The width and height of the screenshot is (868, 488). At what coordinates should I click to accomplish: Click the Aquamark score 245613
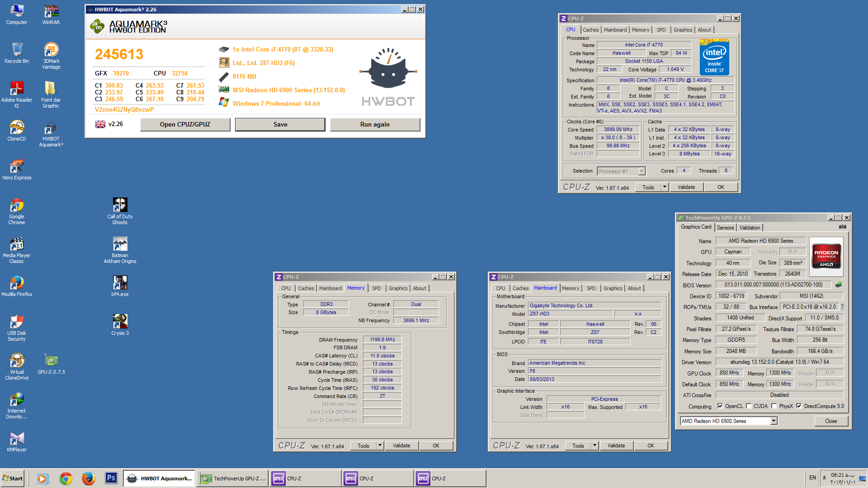coord(119,54)
